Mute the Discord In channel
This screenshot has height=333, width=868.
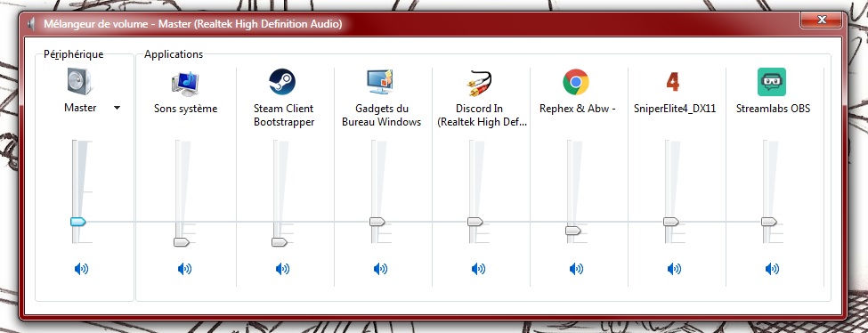pyautogui.click(x=478, y=269)
